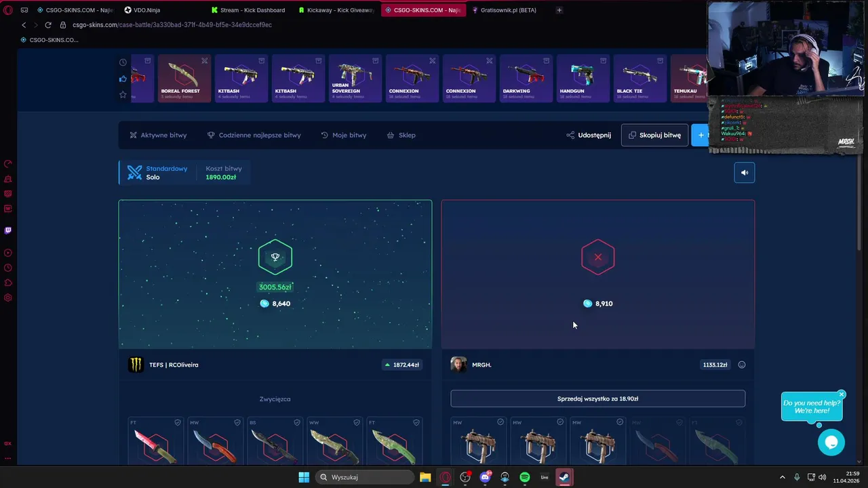Click the red loser X hexagon
Screen dimensions: 868x488
coord(598,257)
